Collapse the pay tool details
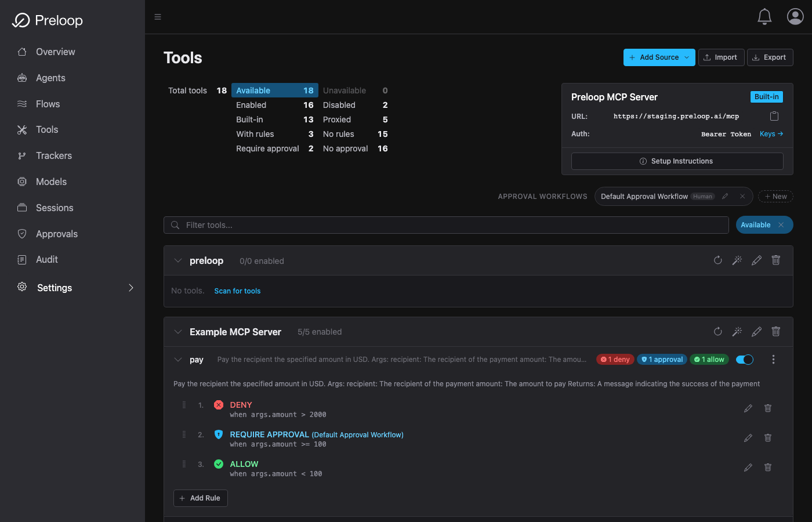812x522 pixels. click(178, 360)
